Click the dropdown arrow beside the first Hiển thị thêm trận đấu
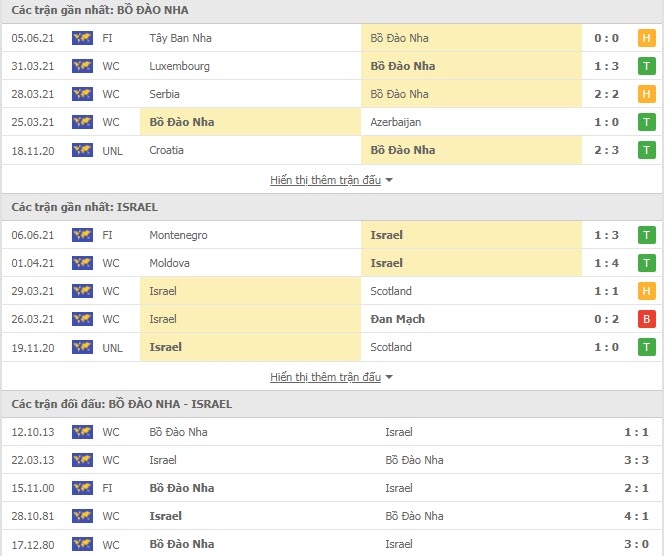Image resolution: width=664 pixels, height=556 pixels. click(389, 180)
